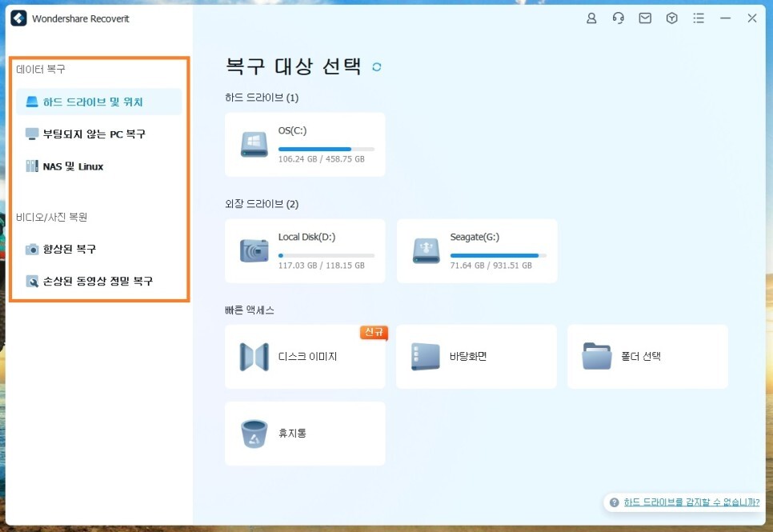Screen dimensions: 773x532
Task: Select the Seagate(G:) drive label
Action: (x=475, y=237)
